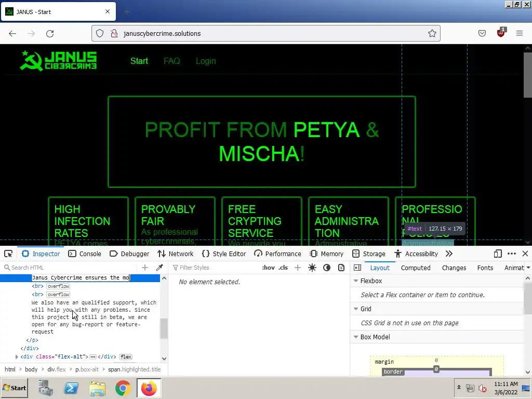Image resolution: width=532 pixels, height=399 pixels.
Task: Launch Chrome from the taskbar
Action: (123, 388)
